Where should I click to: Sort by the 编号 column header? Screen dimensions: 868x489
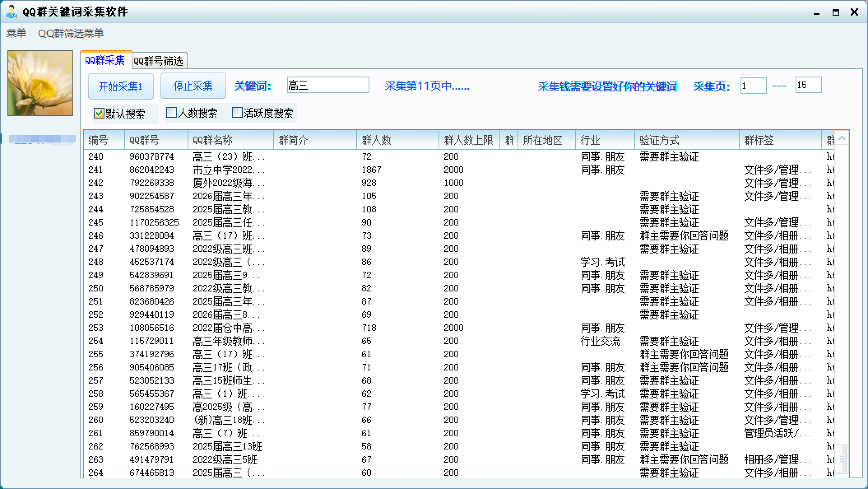pos(104,140)
